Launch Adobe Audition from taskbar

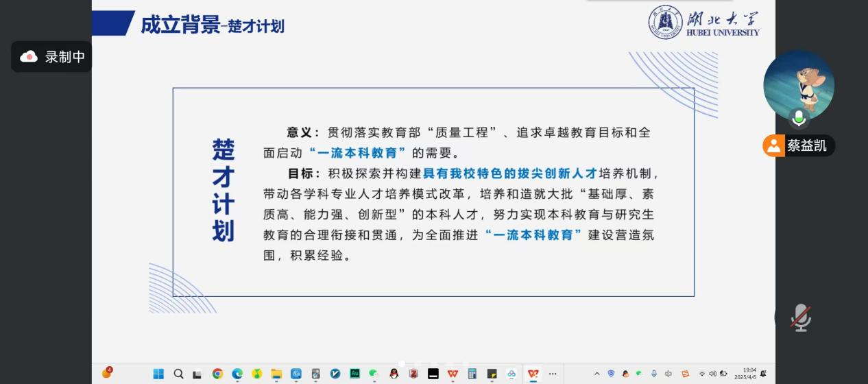click(355, 374)
